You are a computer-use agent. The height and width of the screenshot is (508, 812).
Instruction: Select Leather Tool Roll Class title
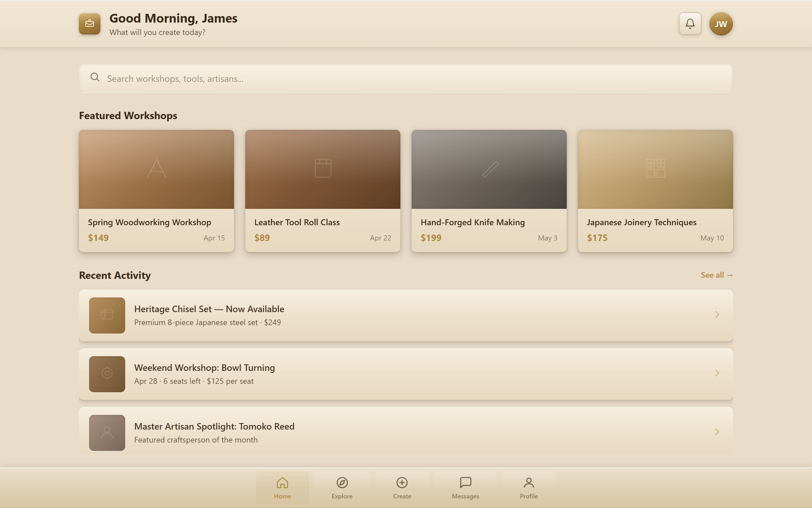(297, 222)
